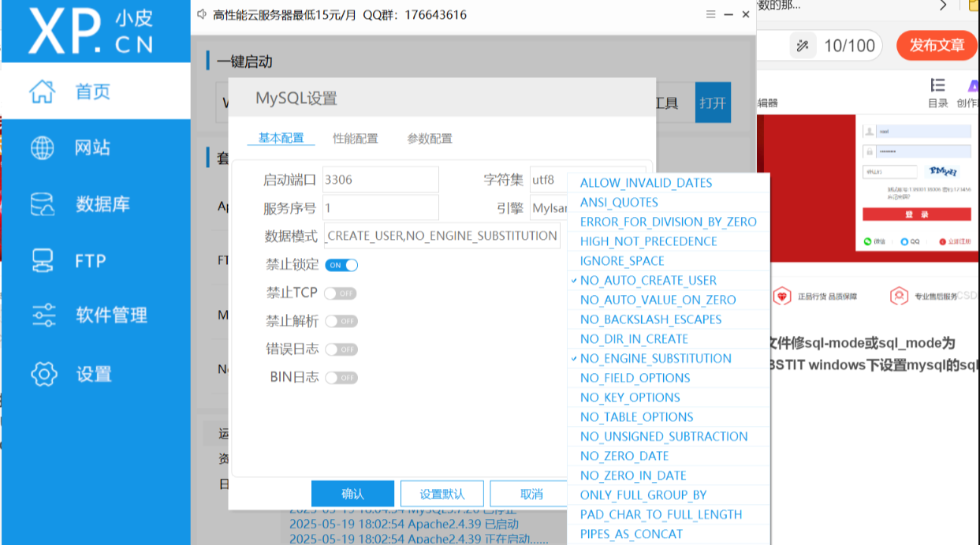Click the magic wand icon beside 10/100
Image resolution: width=980 pixels, height=545 pixels.
[803, 46]
